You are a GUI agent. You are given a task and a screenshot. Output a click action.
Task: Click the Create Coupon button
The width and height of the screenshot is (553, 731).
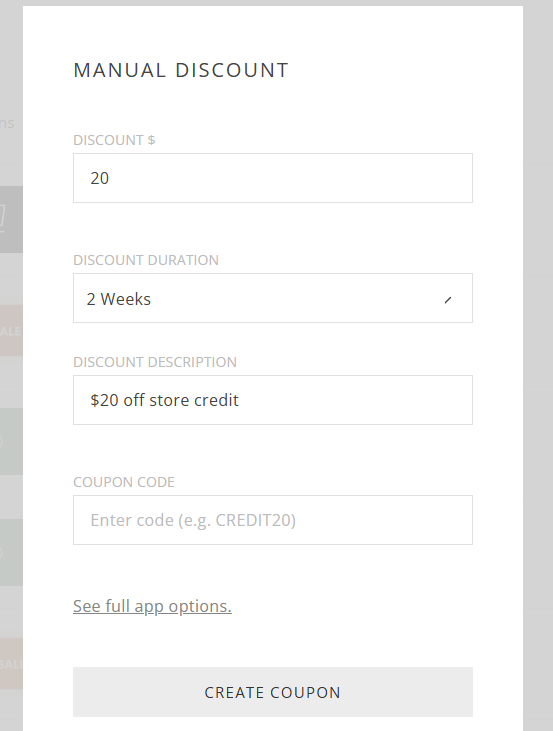[273, 692]
